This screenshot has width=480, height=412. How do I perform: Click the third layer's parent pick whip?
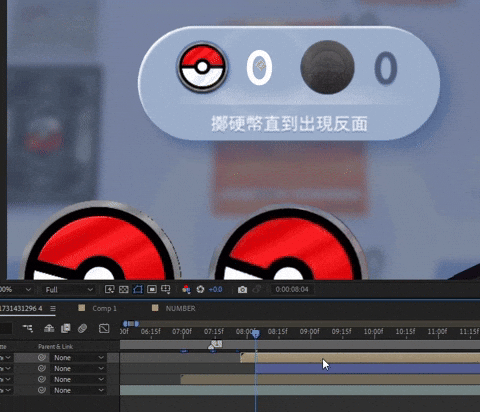[42, 379]
